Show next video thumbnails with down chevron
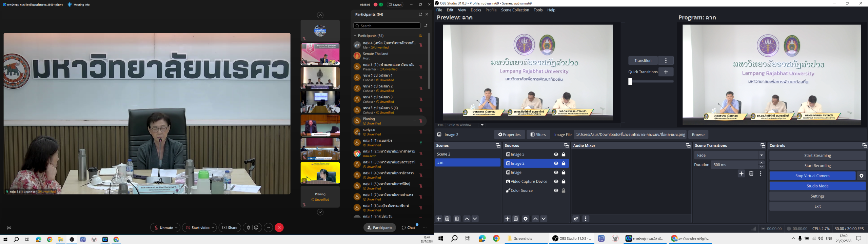 click(x=320, y=212)
